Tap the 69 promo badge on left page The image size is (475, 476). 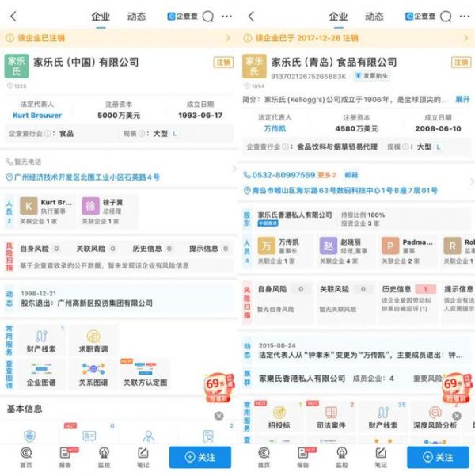click(x=219, y=387)
